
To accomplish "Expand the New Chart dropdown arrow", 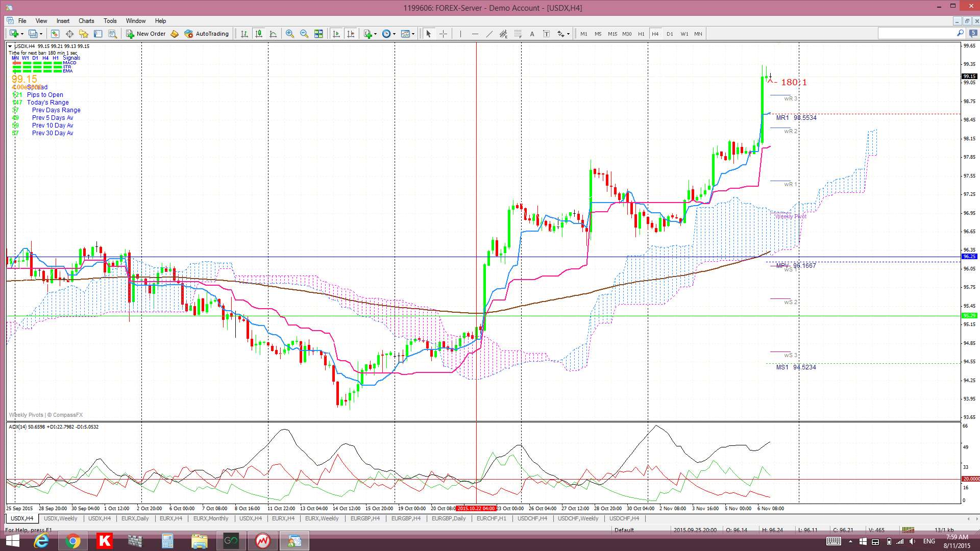I will pos(22,34).
